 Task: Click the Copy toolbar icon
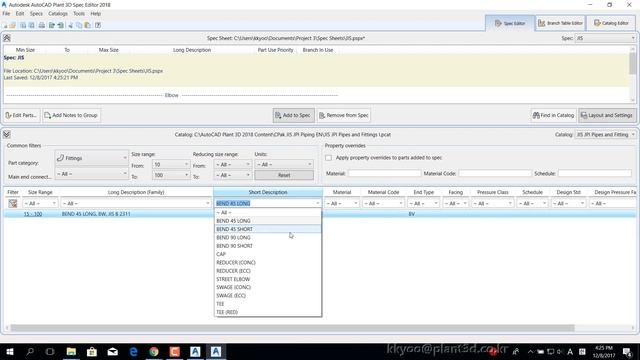click(79, 25)
